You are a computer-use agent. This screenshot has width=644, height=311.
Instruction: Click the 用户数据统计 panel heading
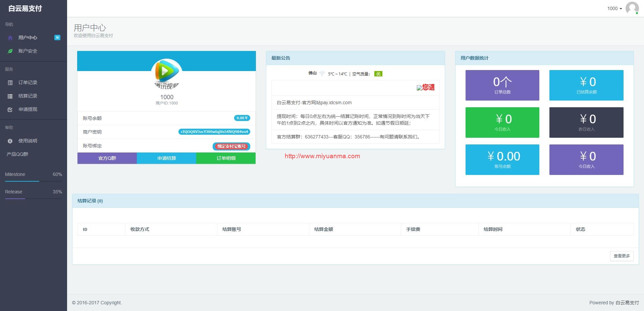[475, 58]
